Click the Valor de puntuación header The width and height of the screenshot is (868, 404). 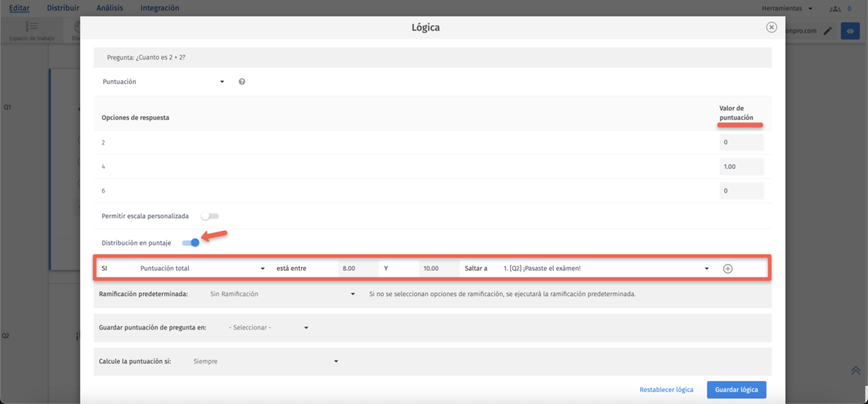click(736, 113)
